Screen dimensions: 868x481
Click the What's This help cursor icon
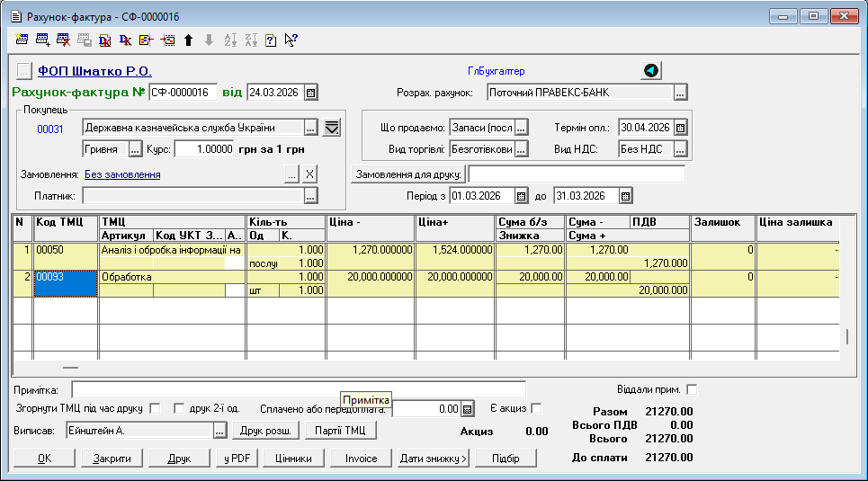tap(291, 40)
